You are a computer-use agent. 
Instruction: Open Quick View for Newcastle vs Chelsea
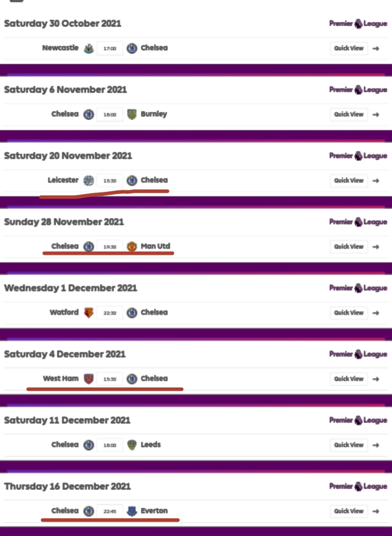tap(349, 48)
